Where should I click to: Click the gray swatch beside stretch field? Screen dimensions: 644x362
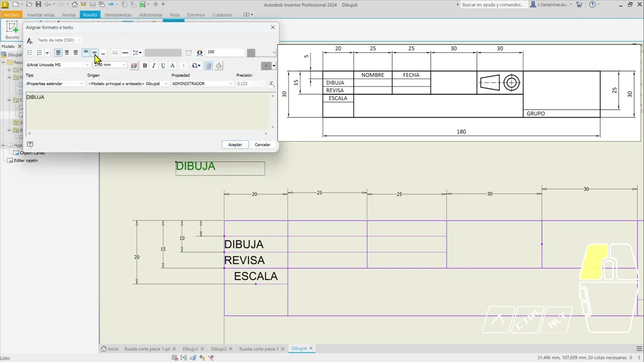point(251,52)
